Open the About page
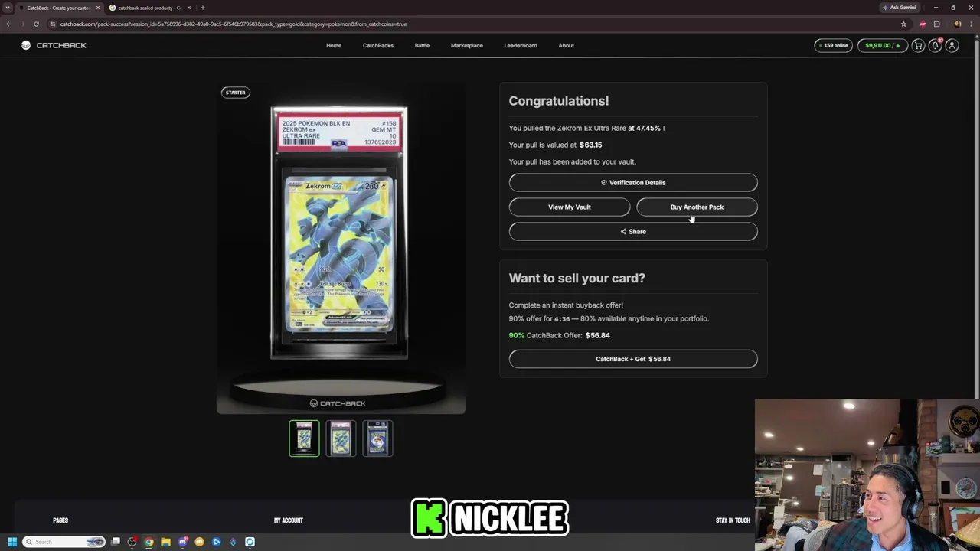 [566, 45]
